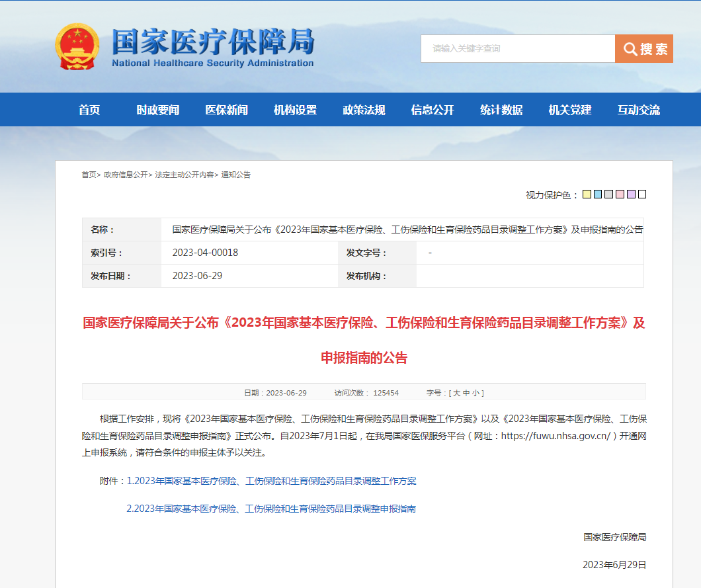Click index number 2023-04-00018

(205, 253)
